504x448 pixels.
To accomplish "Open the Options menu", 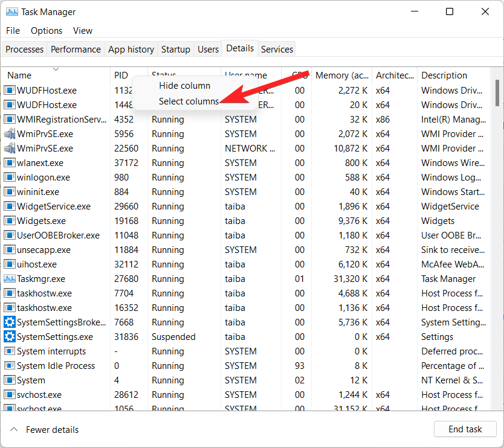I will coord(46,30).
